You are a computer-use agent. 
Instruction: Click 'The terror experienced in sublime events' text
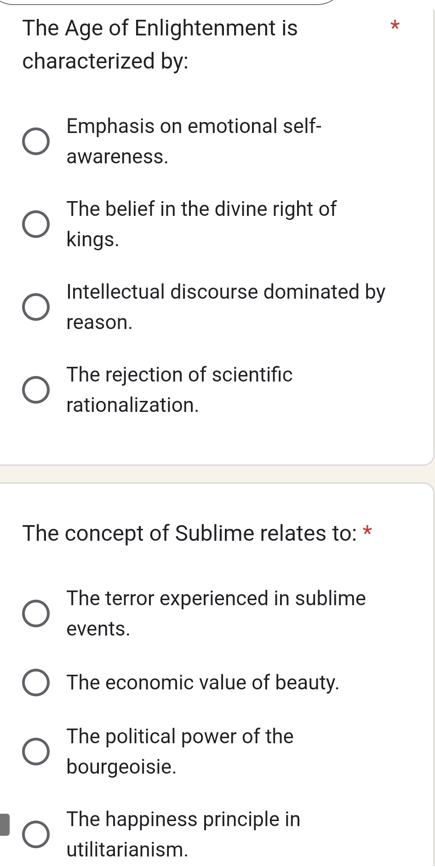tap(216, 613)
